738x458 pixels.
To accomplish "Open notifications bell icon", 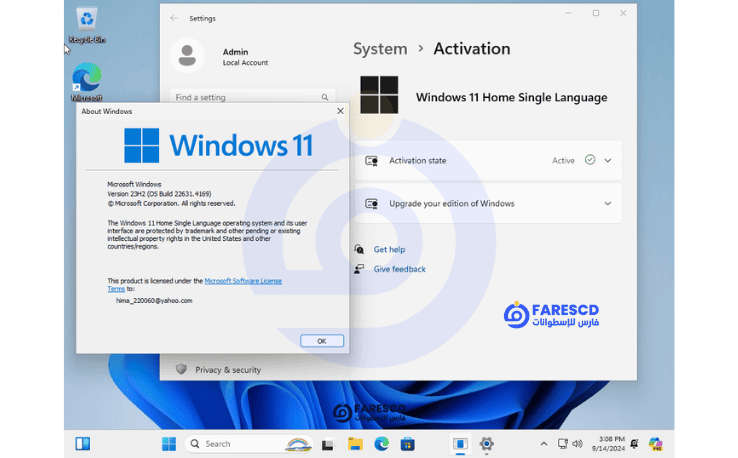I will [x=634, y=444].
